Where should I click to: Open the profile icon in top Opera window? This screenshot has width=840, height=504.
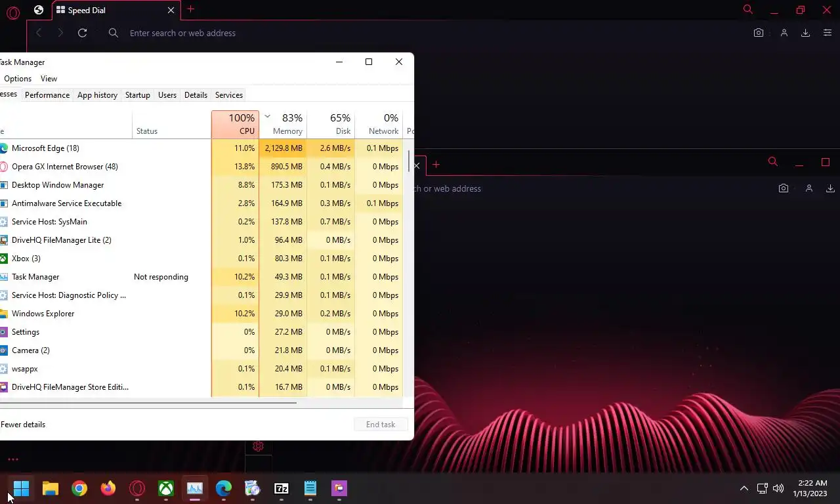pos(784,33)
